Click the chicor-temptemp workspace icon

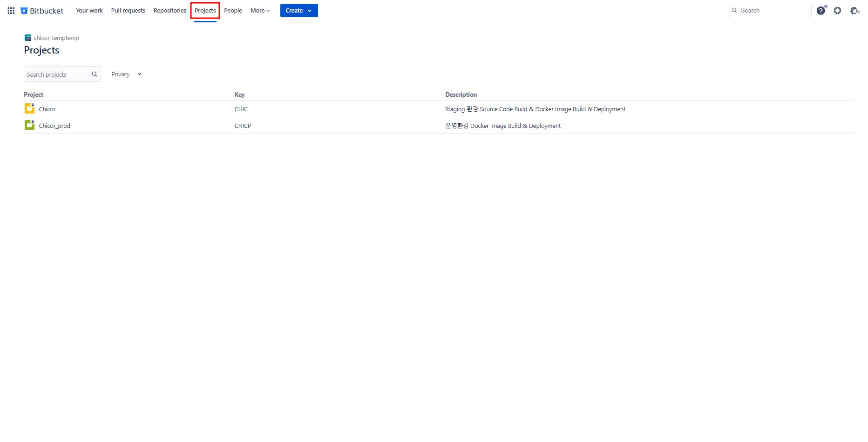coord(28,38)
